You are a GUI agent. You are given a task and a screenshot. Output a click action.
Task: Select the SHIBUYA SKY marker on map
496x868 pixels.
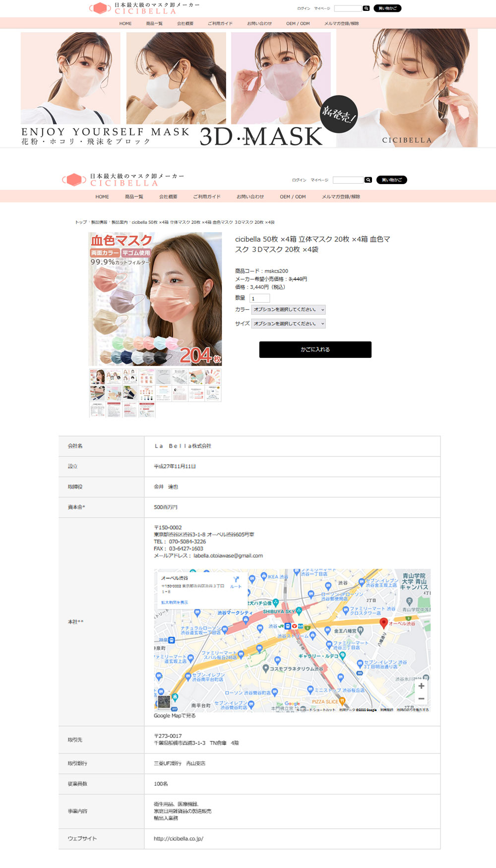[299, 611]
